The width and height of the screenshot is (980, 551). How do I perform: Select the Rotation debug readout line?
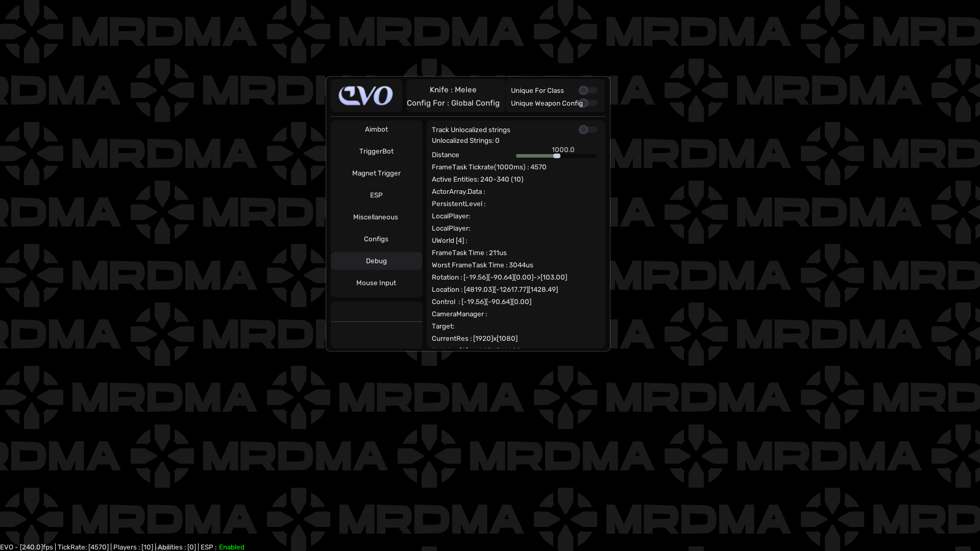click(x=499, y=278)
